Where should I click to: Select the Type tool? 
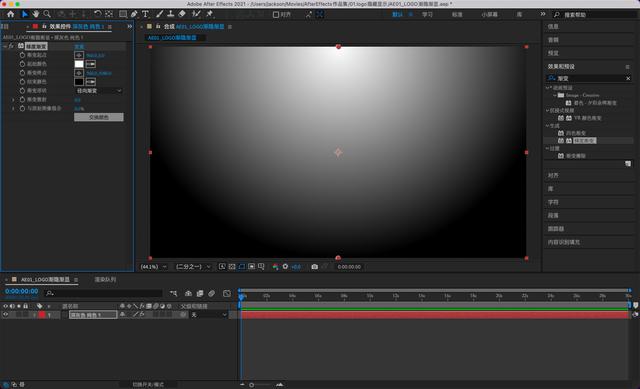point(145,14)
